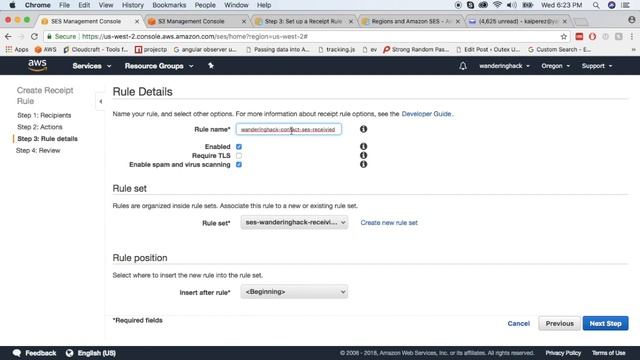Click the Wi-Fi status icon
640x360 pixels.
tap(497, 5)
